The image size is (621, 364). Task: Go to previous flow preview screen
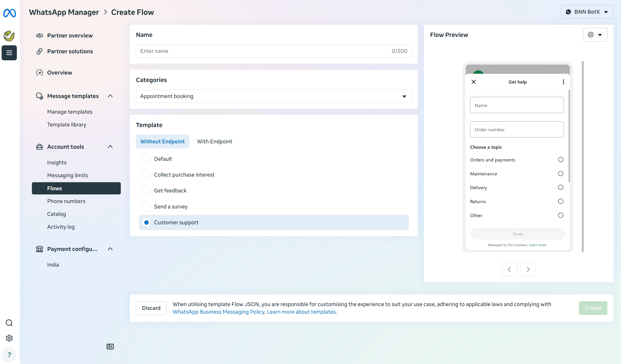509,269
